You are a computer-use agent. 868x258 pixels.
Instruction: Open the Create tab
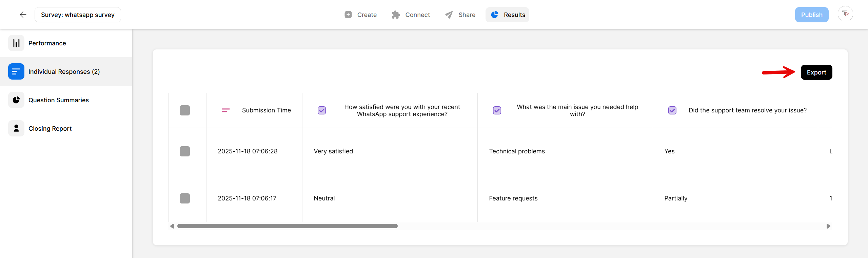(x=361, y=15)
